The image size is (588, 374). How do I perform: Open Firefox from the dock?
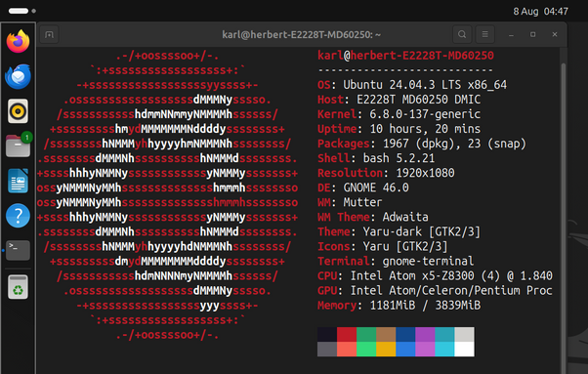[18, 41]
